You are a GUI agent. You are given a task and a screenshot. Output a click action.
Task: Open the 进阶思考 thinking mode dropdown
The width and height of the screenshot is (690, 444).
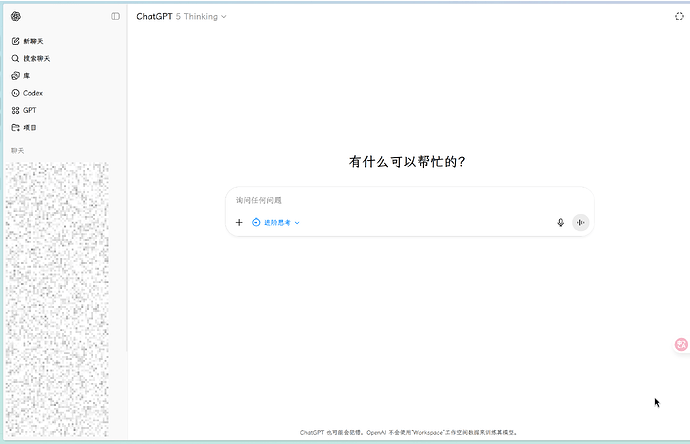tap(275, 223)
